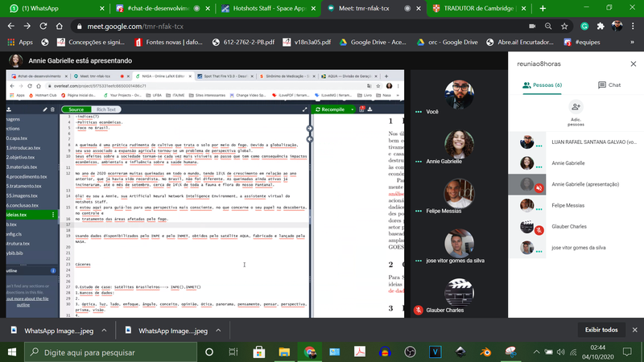Screen dimensions: 644x362
Task: Click Glauber Charles's video tile avatar
Action: tap(459, 293)
